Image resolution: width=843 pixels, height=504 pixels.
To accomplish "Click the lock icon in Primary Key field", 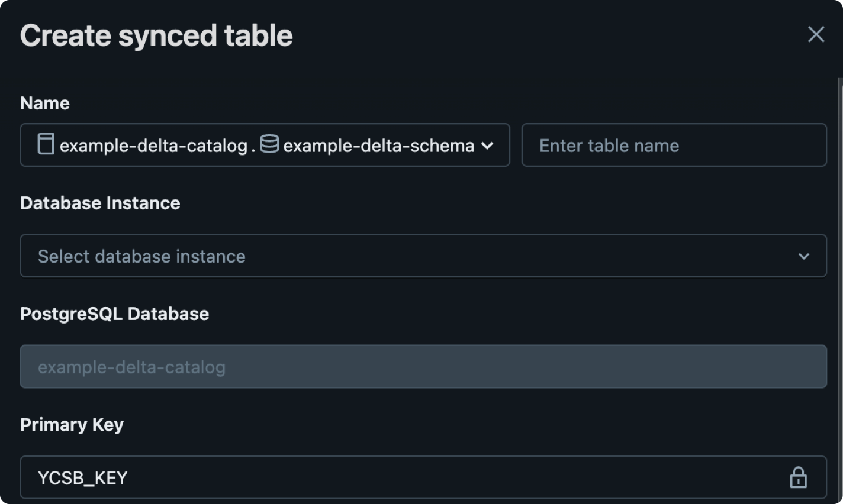I will coord(798,477).
